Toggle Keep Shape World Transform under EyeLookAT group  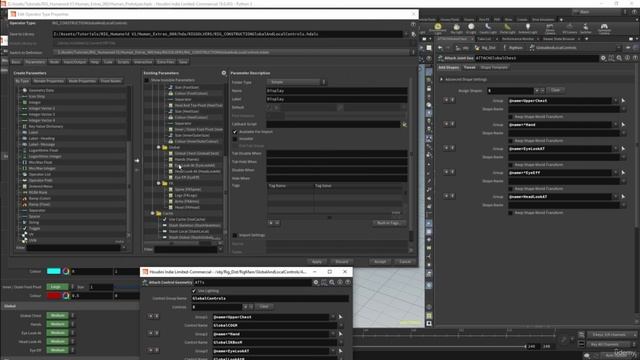510,164
